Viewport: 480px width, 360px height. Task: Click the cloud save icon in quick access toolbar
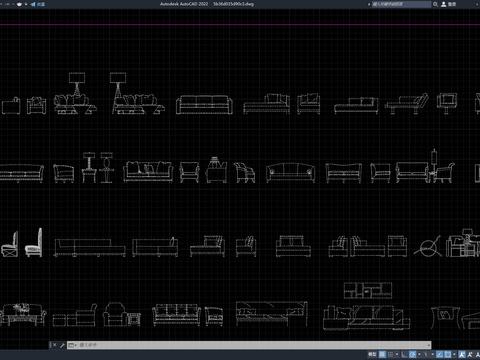pos(19,4)
